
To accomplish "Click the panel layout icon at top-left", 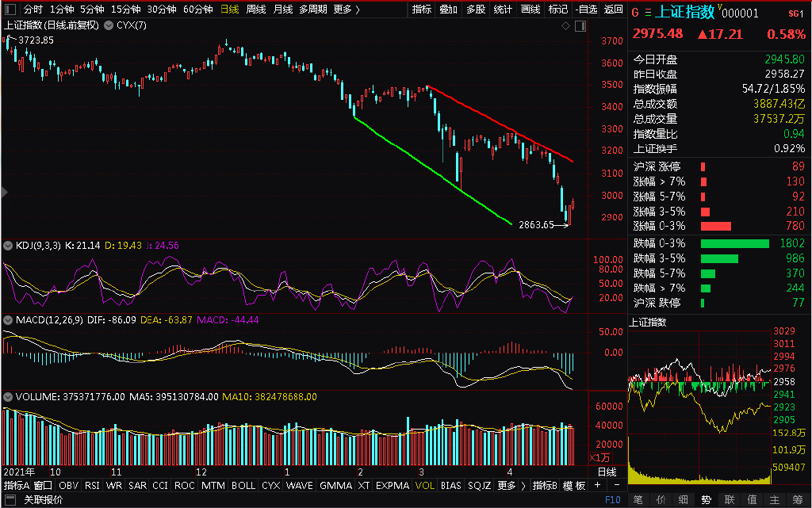I will coord(10,10).
